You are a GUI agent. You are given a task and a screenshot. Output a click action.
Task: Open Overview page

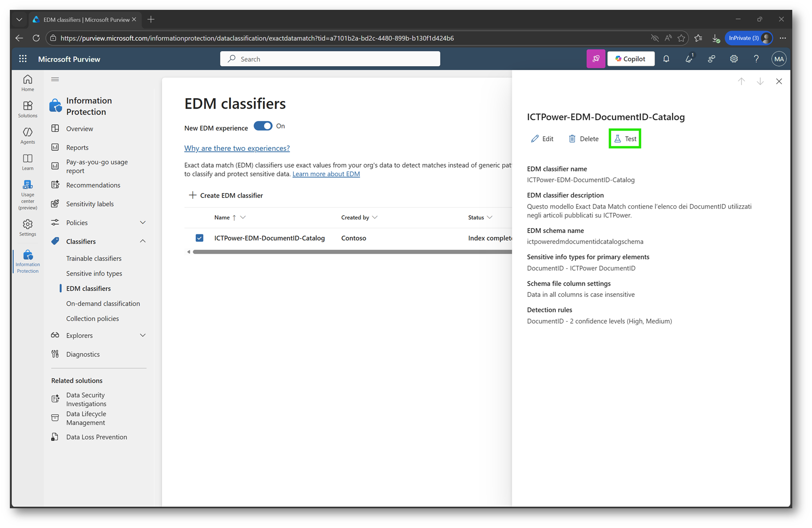pyautogui.click(x=79, y=129)
